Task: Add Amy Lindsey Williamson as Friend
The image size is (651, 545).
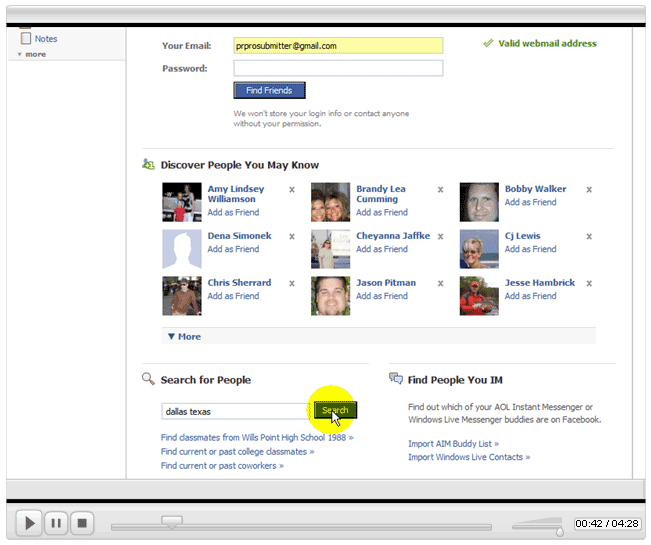Action: (x=233, y=213)
